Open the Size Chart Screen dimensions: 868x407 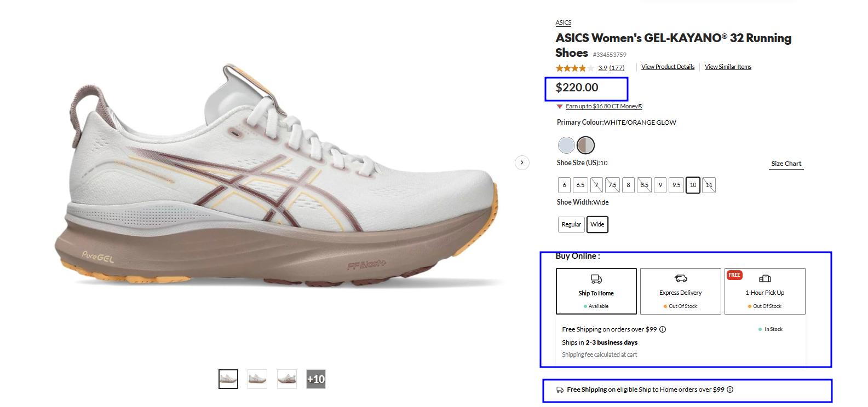click(786, 163)
